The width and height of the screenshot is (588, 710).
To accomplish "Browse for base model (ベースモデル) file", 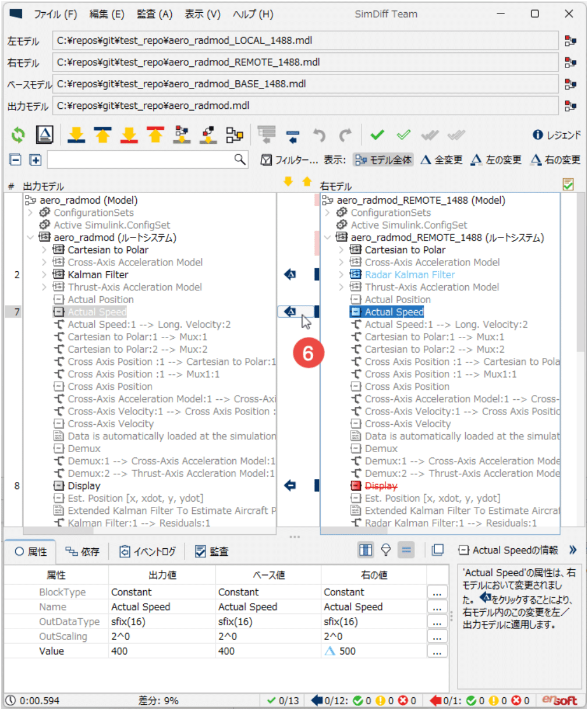I will [571, 84].
